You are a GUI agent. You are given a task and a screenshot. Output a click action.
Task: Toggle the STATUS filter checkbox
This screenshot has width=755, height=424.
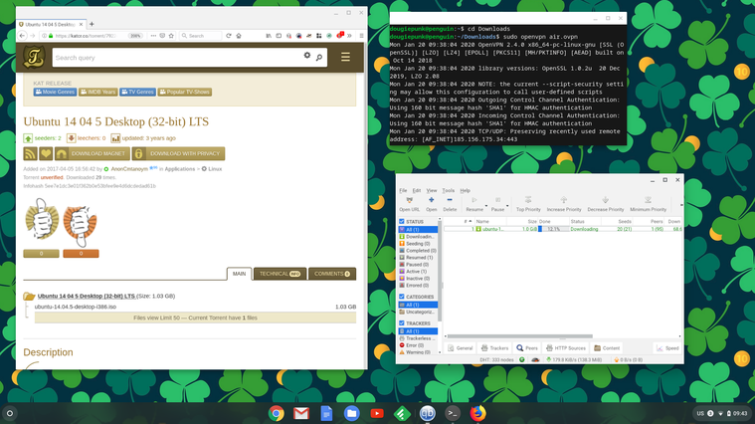point(402,221)
